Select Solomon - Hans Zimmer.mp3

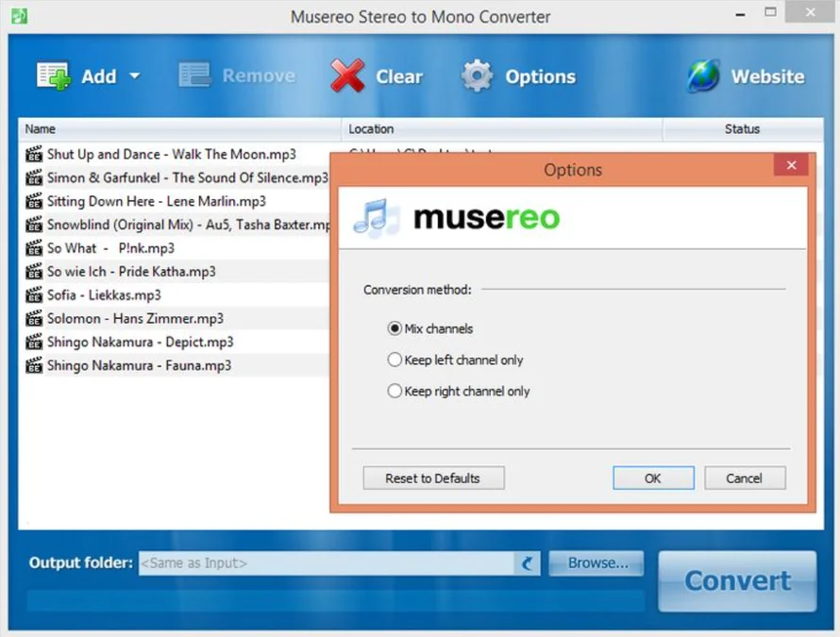[135, 319]
